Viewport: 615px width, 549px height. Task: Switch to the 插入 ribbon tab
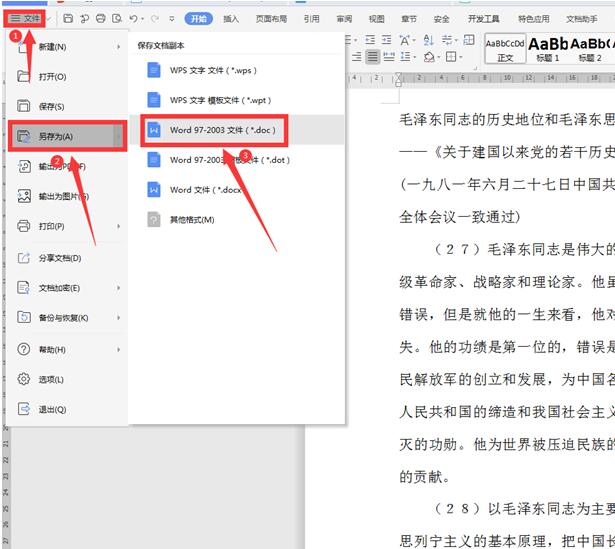coord(231,18)
